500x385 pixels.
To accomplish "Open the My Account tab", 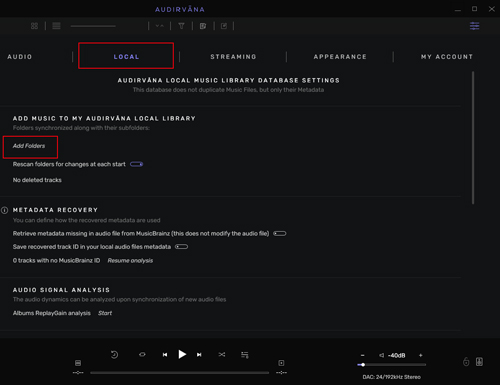I will pos(447,57).
